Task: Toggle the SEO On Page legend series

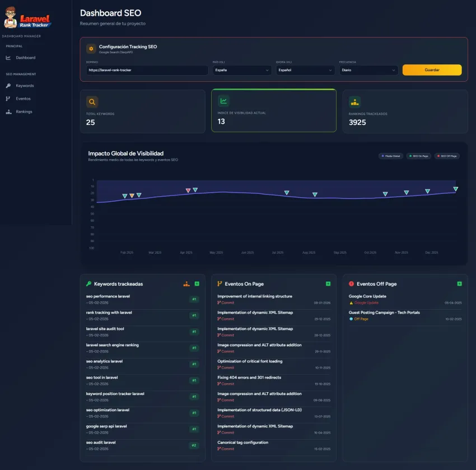Action: (x=418, y=156)
